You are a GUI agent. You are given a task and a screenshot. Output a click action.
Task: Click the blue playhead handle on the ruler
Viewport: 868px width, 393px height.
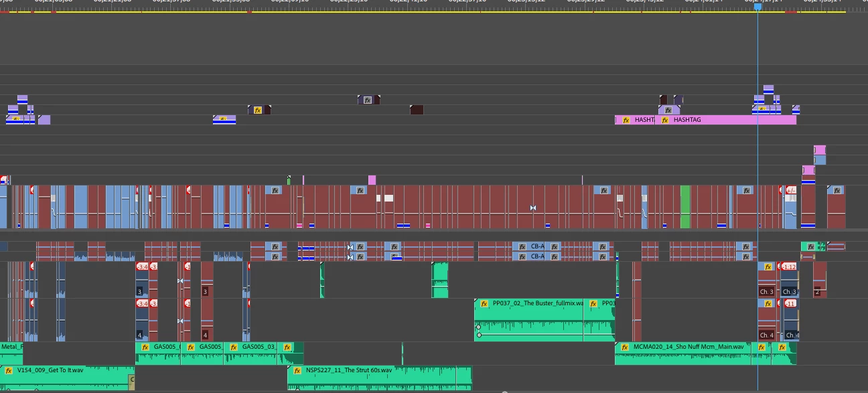(x=757, y=7)
